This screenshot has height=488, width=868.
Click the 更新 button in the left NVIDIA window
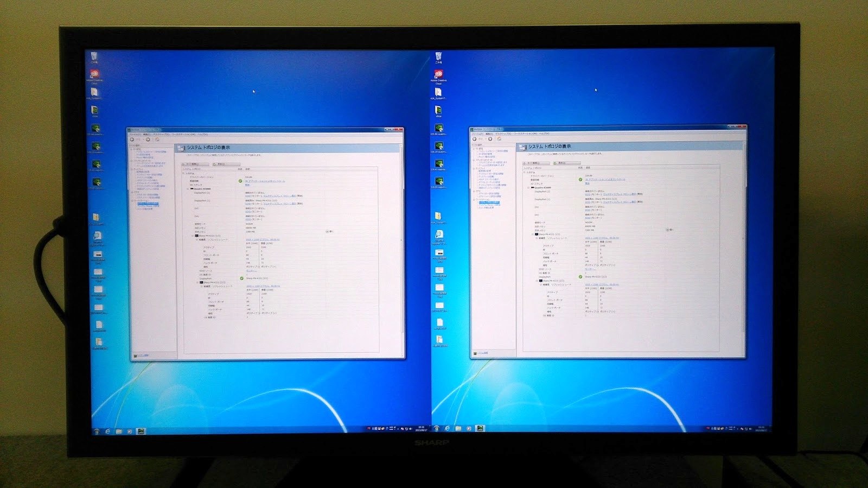coord(226,164)
